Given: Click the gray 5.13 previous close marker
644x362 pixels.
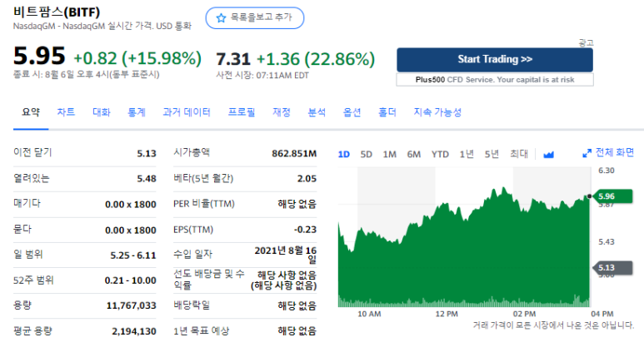Looking at the screenshot, I should [612, 268].
